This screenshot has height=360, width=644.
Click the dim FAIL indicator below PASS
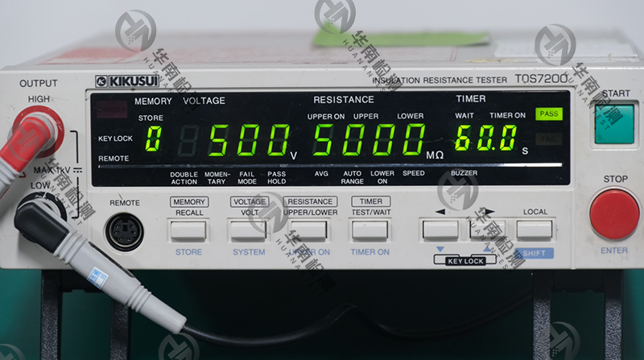pos(550,139)
